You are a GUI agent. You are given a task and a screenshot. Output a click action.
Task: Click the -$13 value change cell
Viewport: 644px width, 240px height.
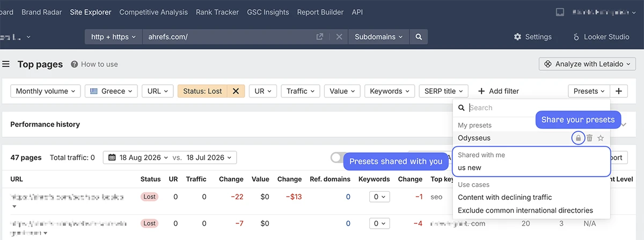coord(292,197)
